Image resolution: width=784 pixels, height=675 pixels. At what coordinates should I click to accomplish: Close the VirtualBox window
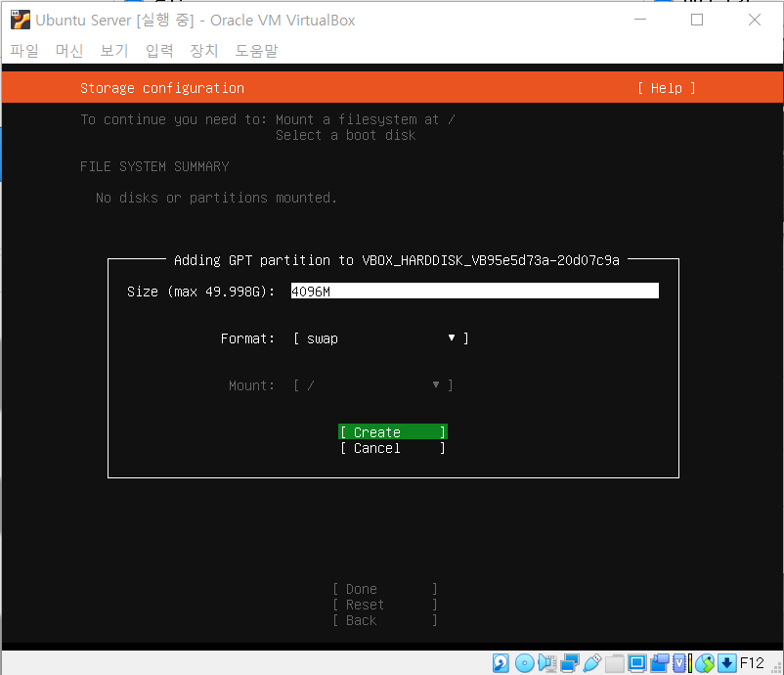[755, 20]
